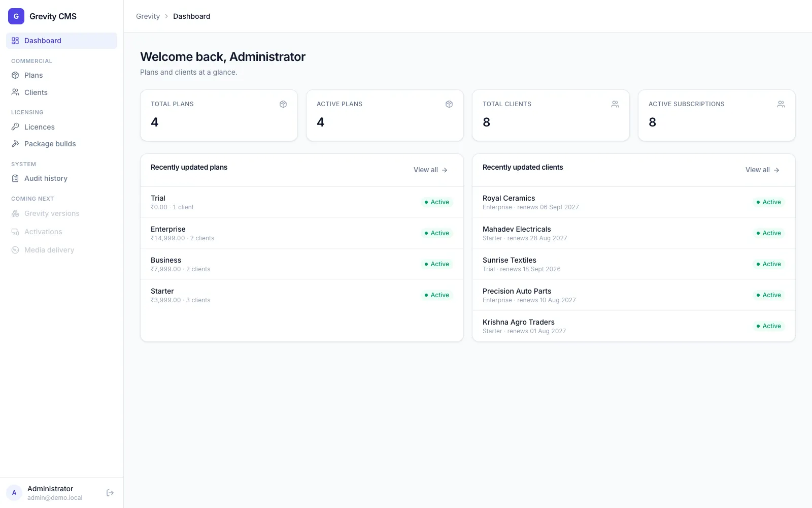Open the Trial plan row
The width and height of the screenshot is (812, 508).
click(302, 202)
